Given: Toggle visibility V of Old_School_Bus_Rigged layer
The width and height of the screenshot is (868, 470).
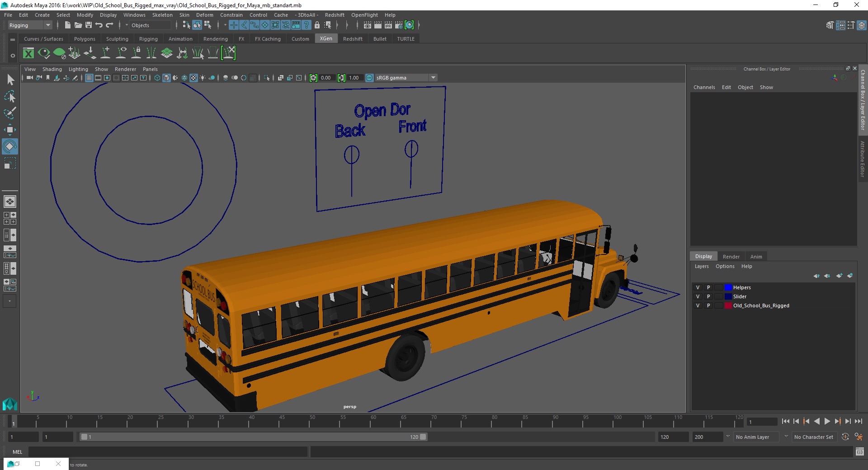Looking at the screenshot, I should tap(698, 305).
